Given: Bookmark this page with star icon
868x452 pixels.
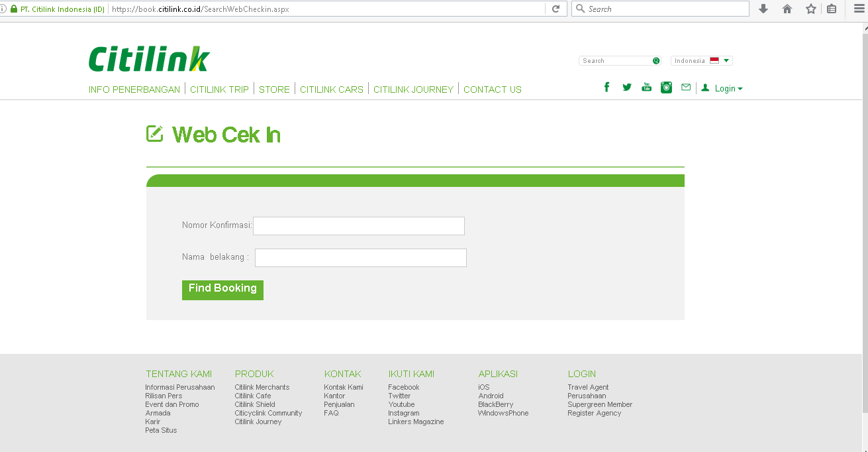Looking at the screenshot, I should (x=810, y=9).
